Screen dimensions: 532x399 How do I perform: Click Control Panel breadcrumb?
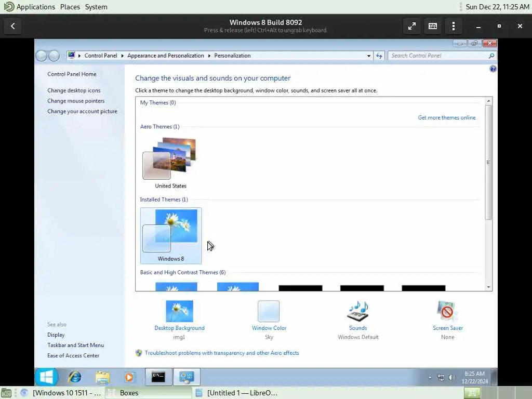(101, 56)
